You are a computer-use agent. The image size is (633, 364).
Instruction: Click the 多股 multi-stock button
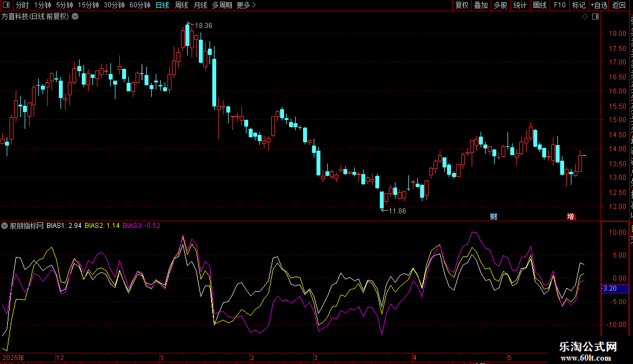pos(500,5)
